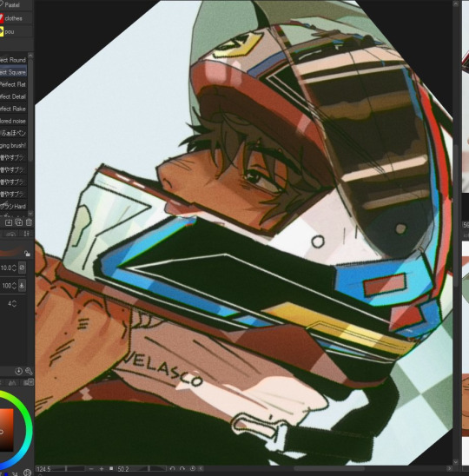
Task: Pick a shade in the orange color square
Action: (6, 430)
